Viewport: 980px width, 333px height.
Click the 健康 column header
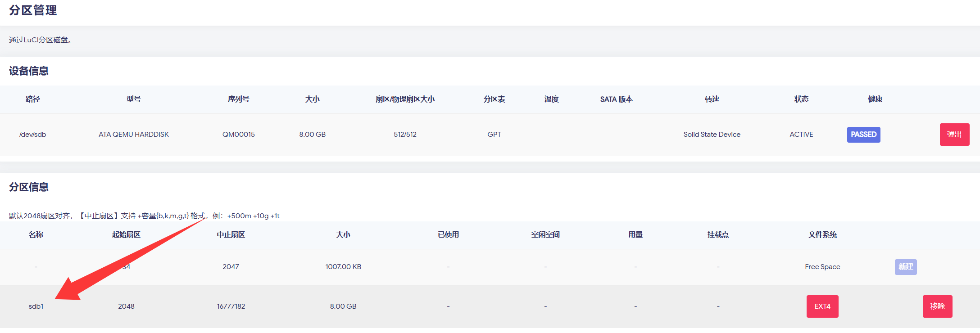[x=875, y=99]
